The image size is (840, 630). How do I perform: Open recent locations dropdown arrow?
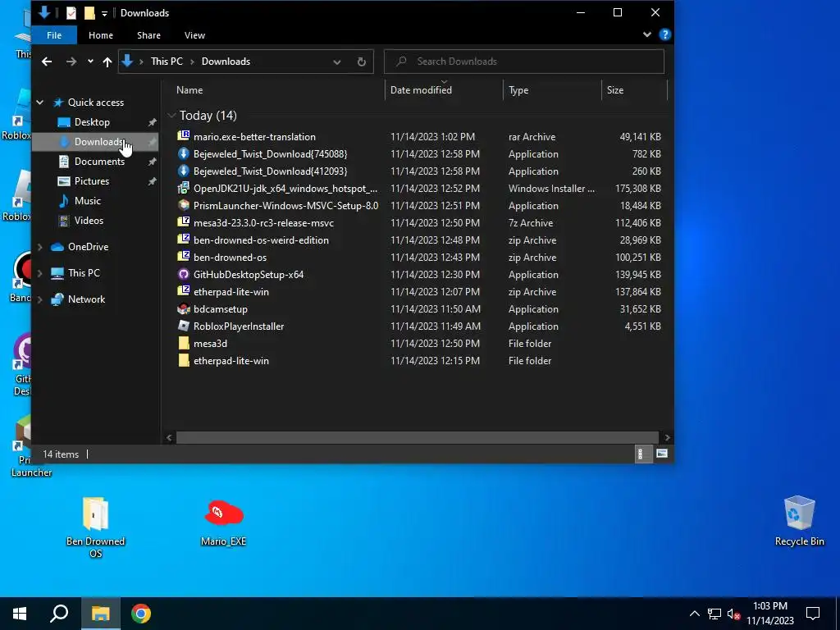tap(90, 62)
